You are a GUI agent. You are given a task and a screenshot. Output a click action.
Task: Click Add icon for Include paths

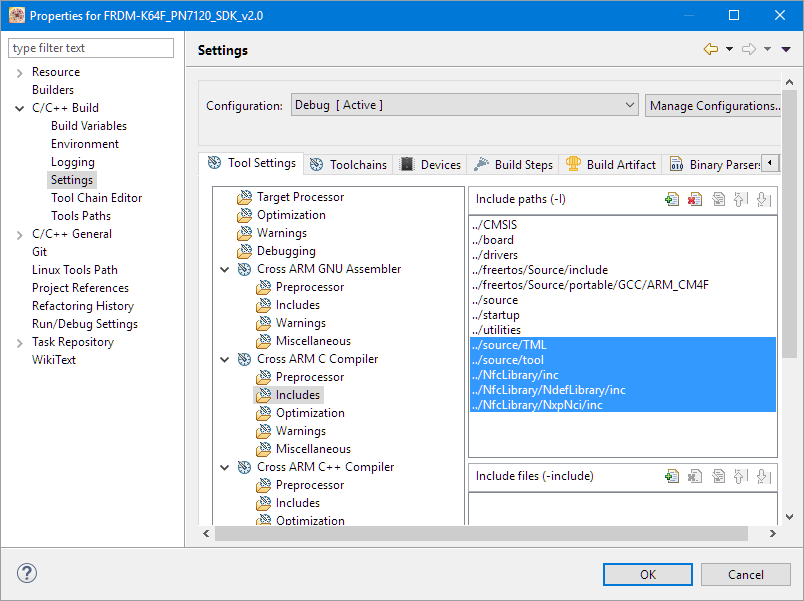click(x=672, y=200)
